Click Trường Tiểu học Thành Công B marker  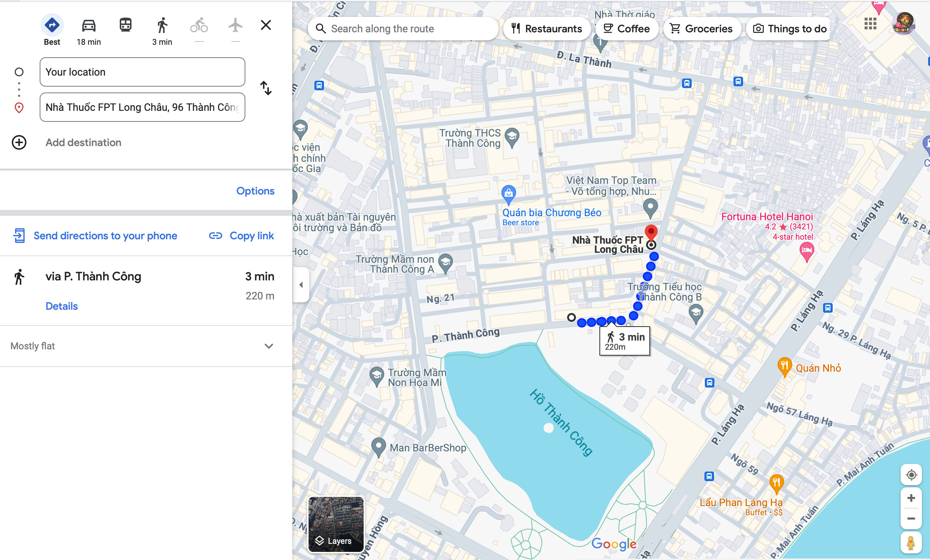click(696, 314)
